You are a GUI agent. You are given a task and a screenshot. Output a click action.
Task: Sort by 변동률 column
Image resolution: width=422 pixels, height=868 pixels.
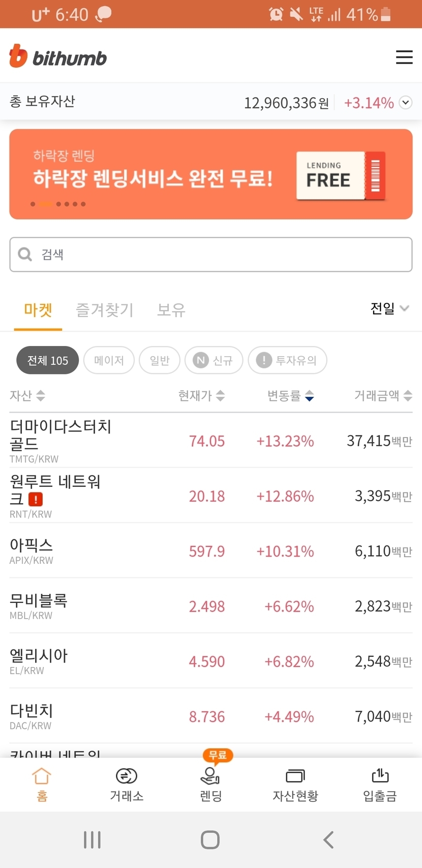click(290, 395)
